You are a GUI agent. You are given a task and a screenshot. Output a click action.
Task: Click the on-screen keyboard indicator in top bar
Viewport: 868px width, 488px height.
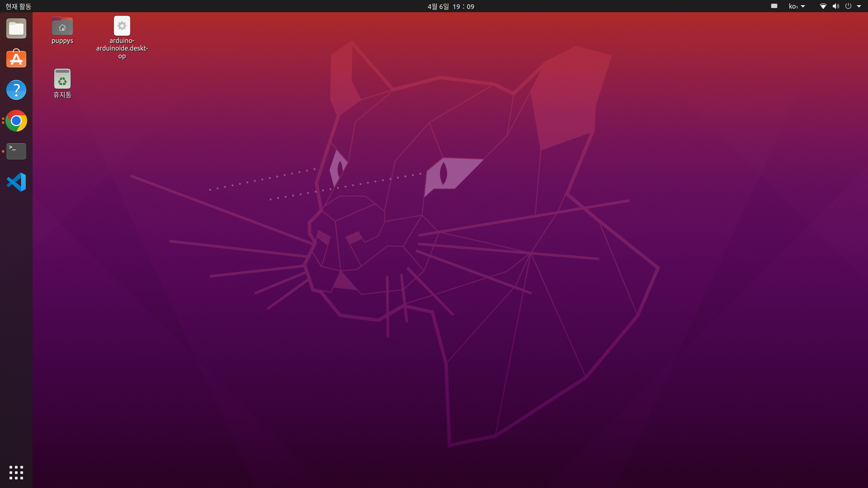tap(774, 6)
